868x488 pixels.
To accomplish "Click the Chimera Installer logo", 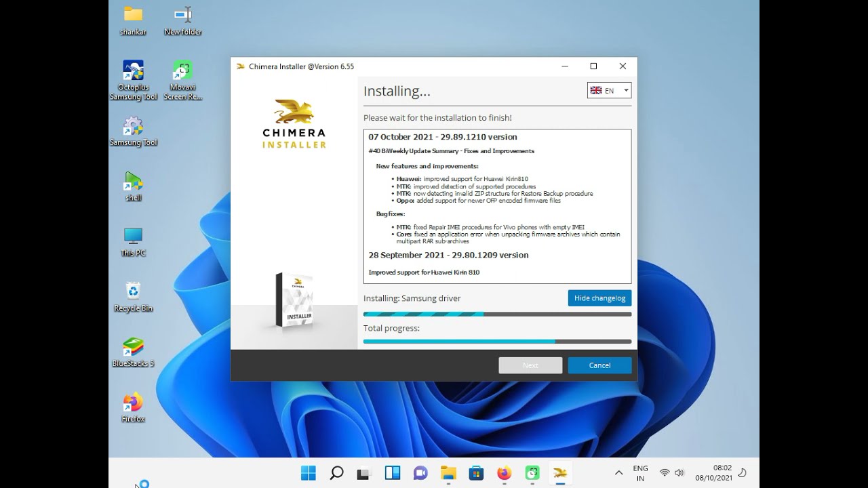I will (294, 124).
